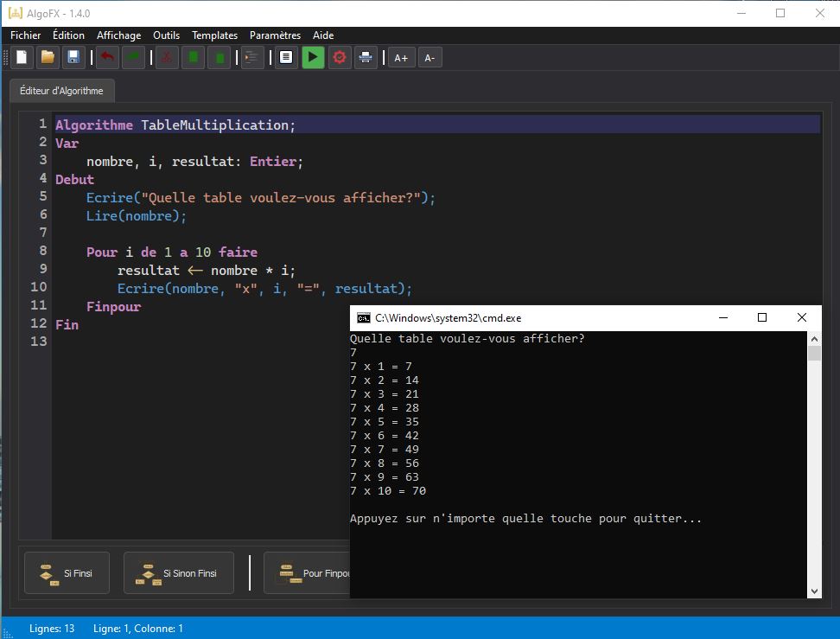Maximize the cmd.exe window
Screen dimensions: 840x639
(x=761, y=318)
